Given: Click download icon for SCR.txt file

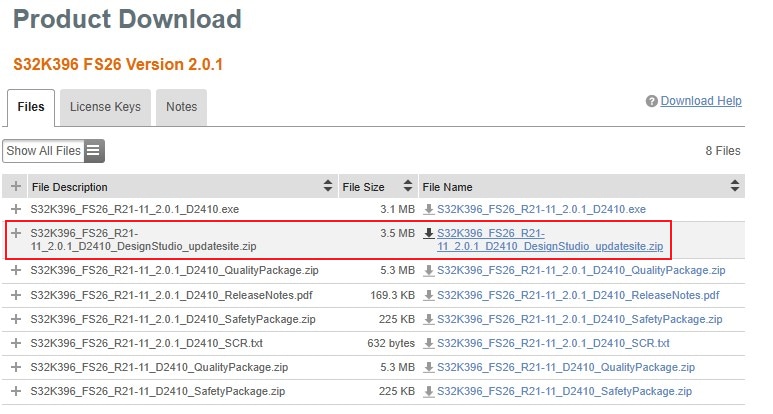Looking at the screenshot, I should (429, 343).
